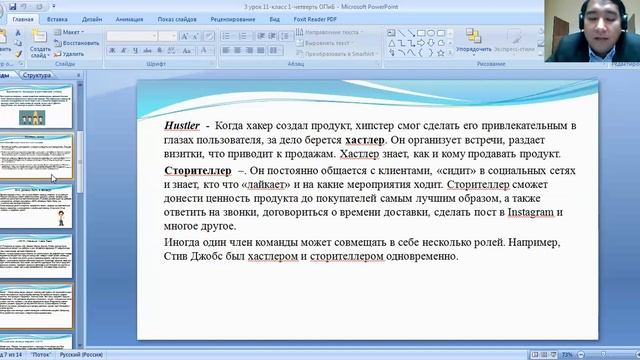Select the right block arrow shape
Viewport: 640px width, 360px height.
click(421, 43)
